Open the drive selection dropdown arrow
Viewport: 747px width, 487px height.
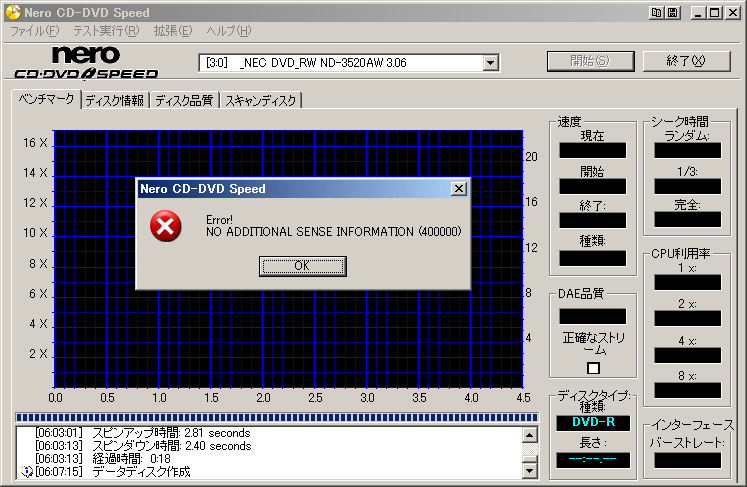[490, 63]
